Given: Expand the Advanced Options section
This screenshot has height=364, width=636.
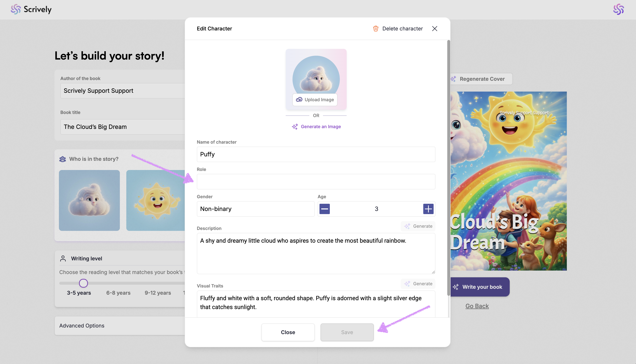Looking at the screenshot, I should (120, 325).
